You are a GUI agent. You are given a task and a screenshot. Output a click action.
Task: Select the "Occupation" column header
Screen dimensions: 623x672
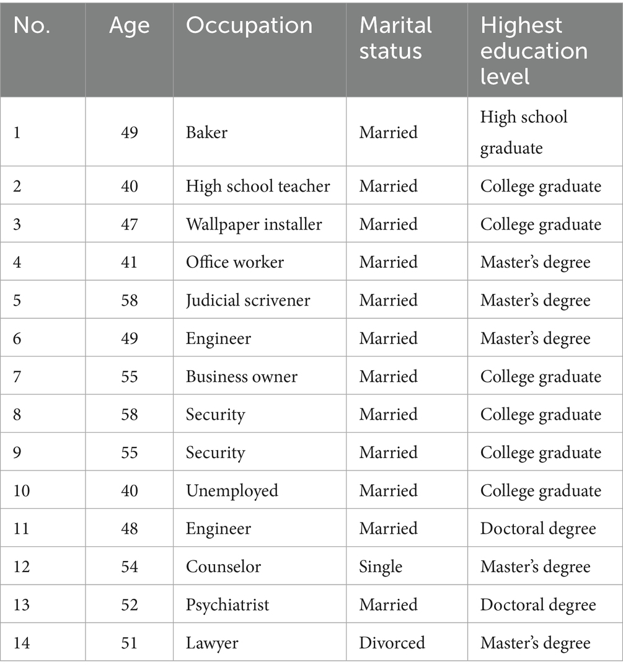pos(249,25)
